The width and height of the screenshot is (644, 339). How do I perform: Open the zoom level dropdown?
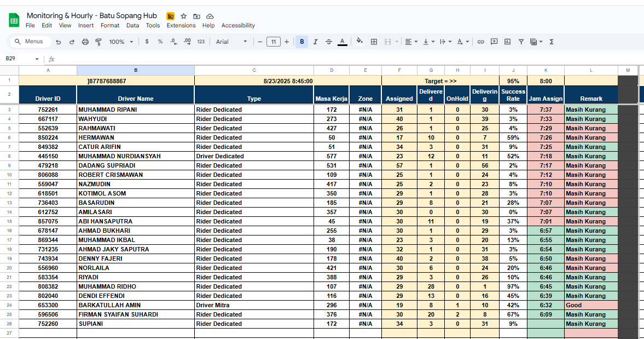[120, 42]
